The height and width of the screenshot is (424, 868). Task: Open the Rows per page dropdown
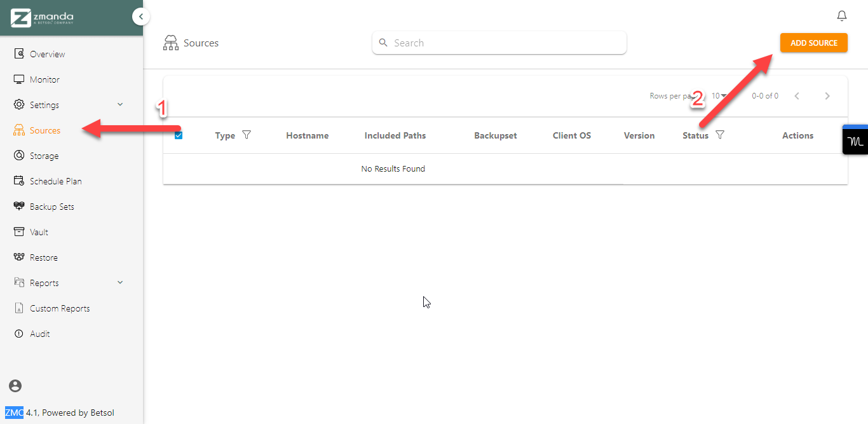pos(719,96)
